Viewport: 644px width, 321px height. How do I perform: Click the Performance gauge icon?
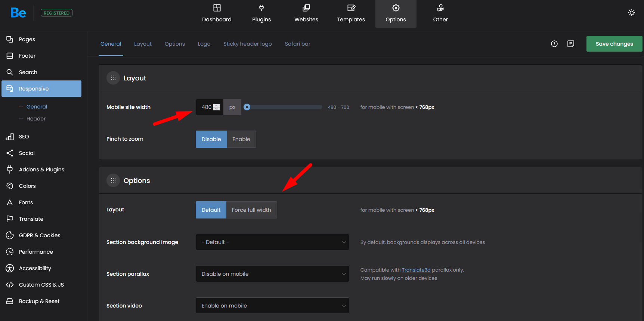click(x=10, y=252)
